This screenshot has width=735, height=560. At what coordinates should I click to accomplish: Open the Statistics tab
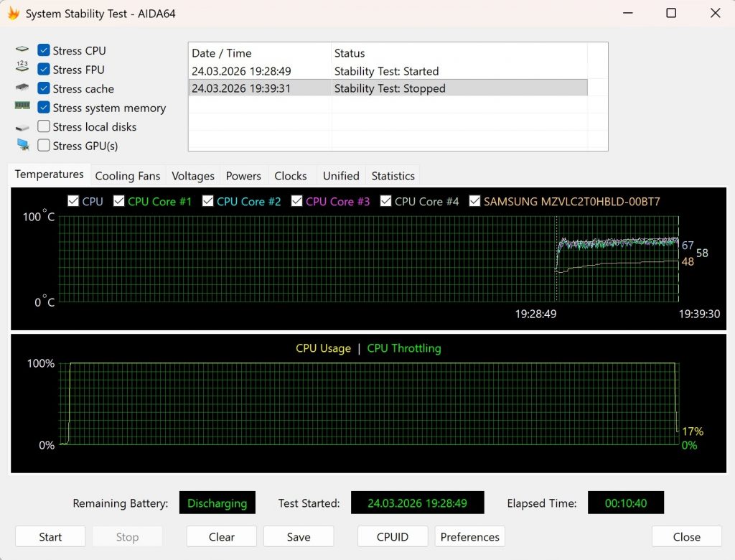point(393,176)
